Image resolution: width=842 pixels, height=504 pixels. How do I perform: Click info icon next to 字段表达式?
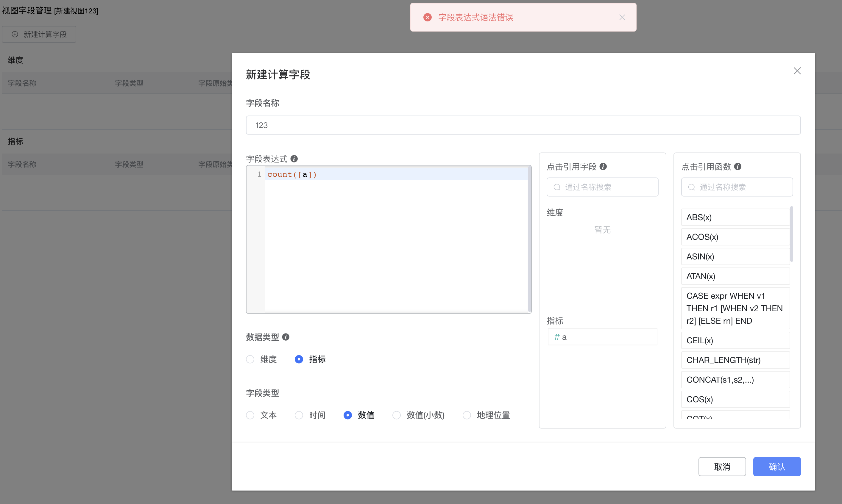(x=294, y=159)
